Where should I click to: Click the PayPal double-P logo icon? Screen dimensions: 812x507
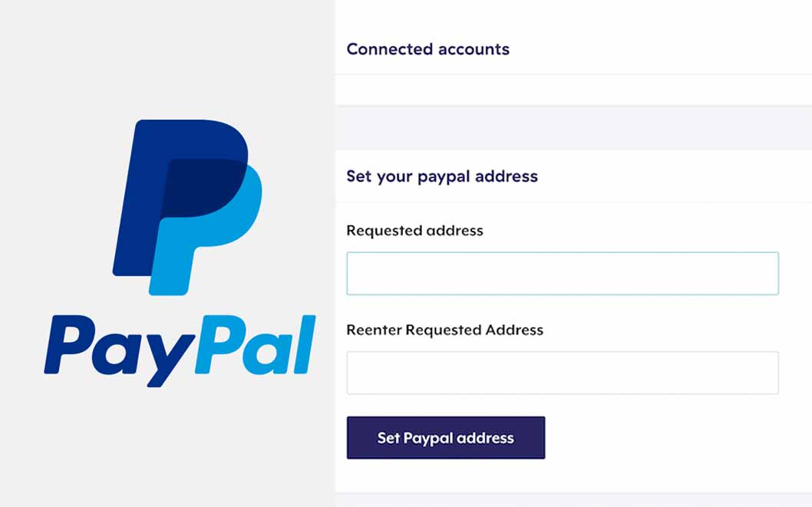pyautogui.click(x=187, y=207)
